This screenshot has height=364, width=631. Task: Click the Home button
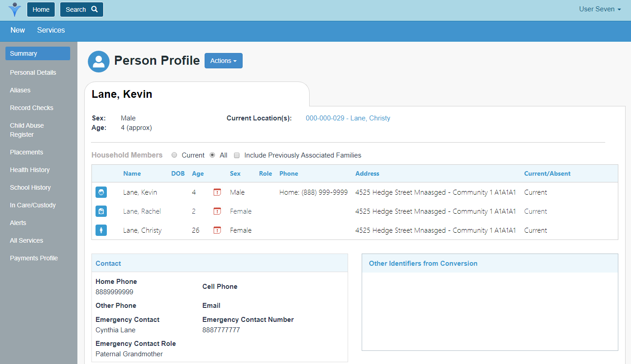[x=41, y=10]
